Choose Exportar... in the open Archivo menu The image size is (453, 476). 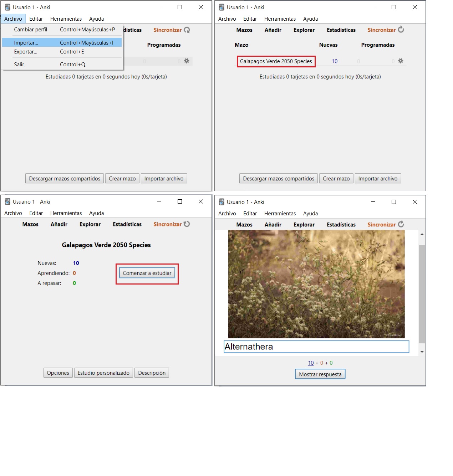(x=26, y=52)
